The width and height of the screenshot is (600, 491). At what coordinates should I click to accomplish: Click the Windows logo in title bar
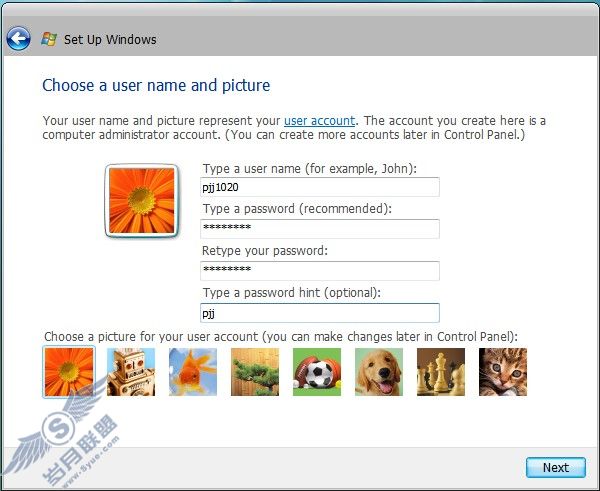pyautogui.click(x=49, y=39)
